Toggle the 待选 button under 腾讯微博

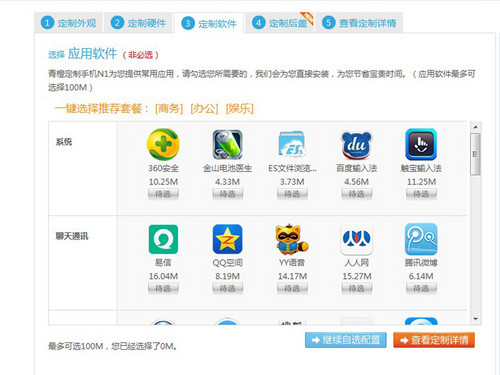[x=421, y=288]
